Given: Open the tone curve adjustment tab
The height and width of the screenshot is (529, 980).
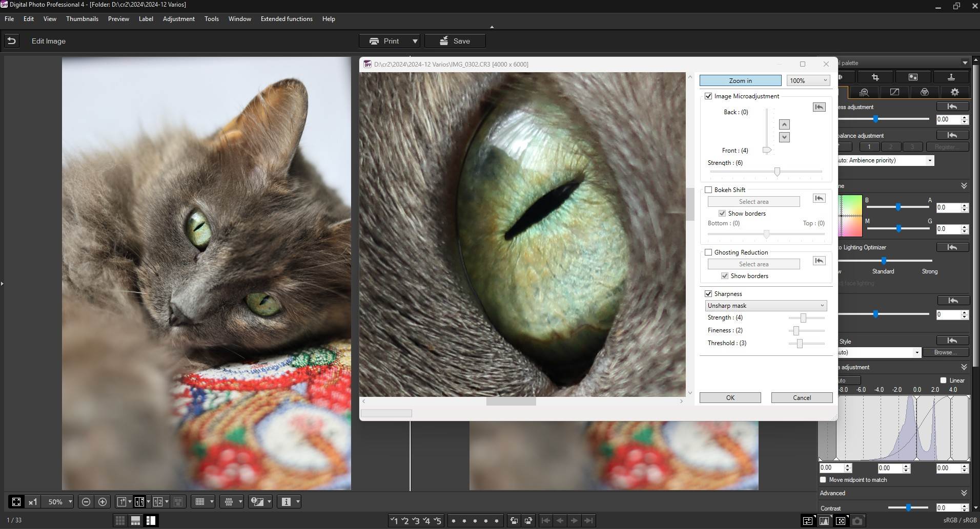Looking at the screenshot, I should coord(894,92).
